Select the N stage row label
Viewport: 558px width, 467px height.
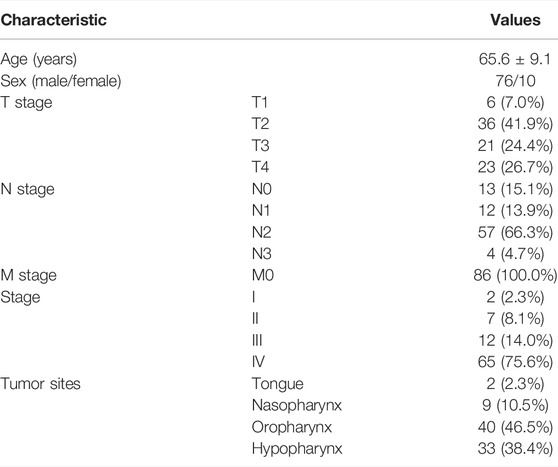27,189
